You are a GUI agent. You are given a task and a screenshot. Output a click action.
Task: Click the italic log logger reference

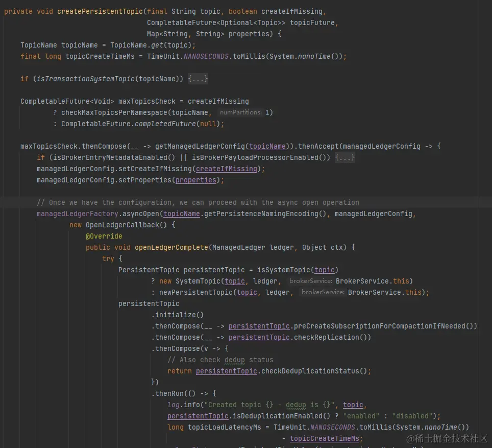click(x=173, y=405)
